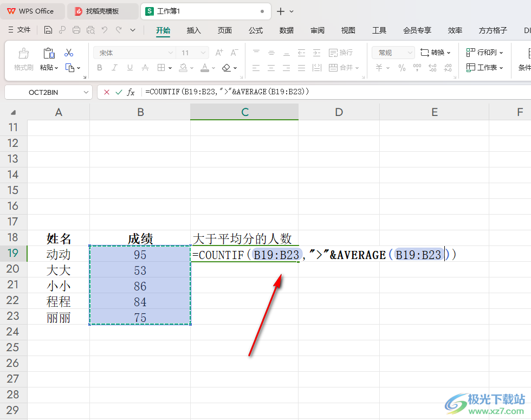Screen dimensions: 531x420
Task: Click the Cancel (red X) formula icon
Action: (x=107, y=92)
